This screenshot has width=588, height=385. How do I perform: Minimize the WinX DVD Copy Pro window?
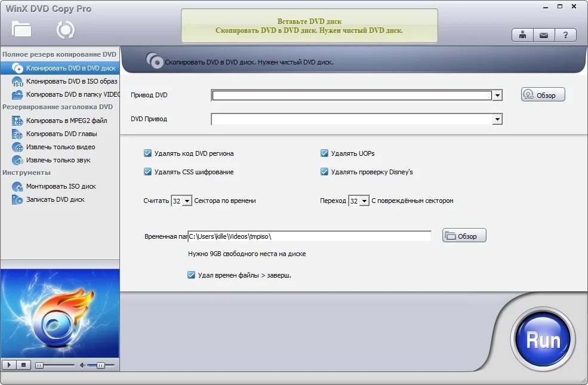546,7
